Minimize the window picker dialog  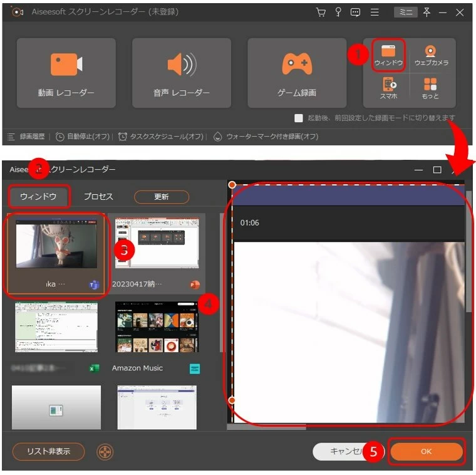[418, 170]
